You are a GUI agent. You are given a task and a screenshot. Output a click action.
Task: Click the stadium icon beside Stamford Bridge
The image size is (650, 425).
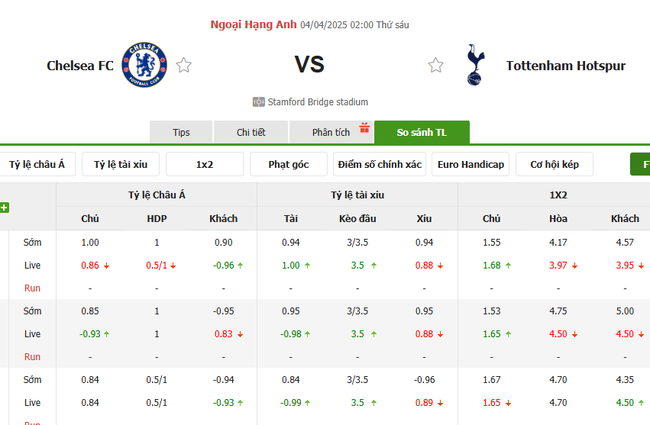[x=259, y=102]
